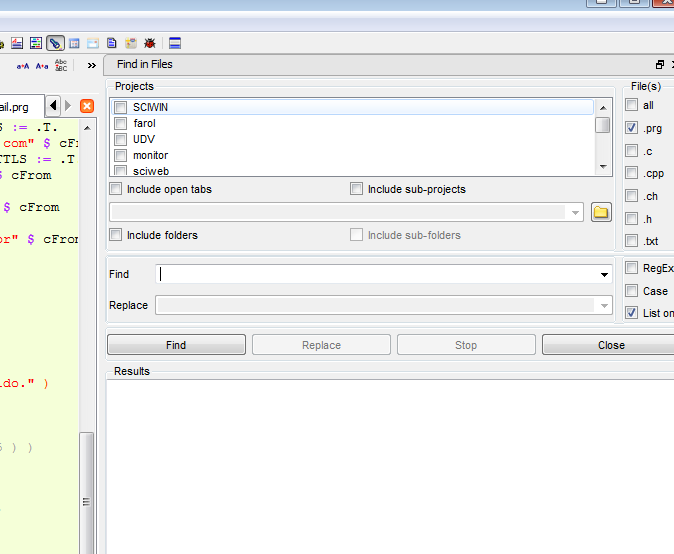Click the orange close-tab X icon
674x554 pixels.
tap(87, 106)
